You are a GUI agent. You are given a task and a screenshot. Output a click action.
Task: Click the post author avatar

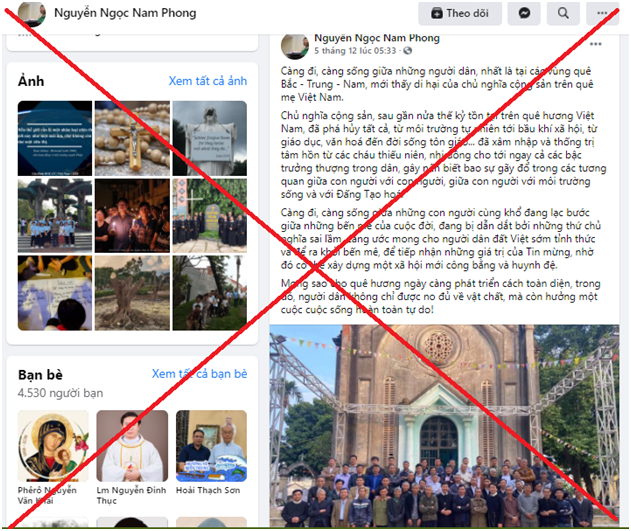pos(295,47)
